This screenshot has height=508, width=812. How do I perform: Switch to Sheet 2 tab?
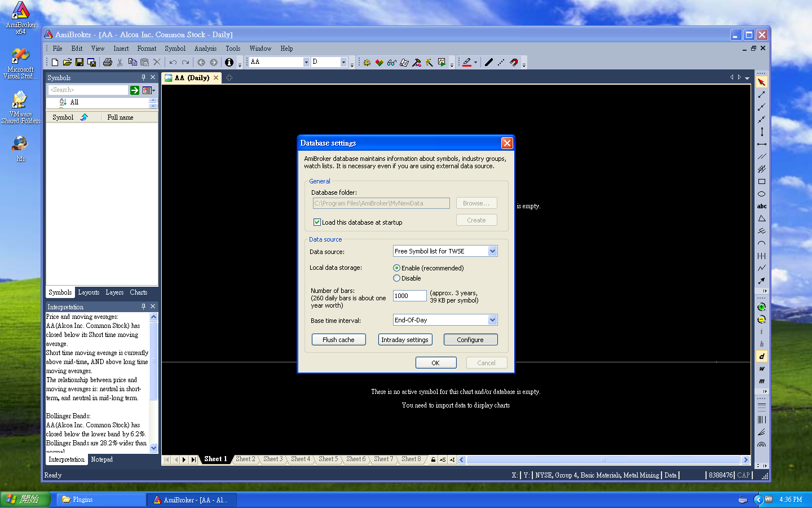click(x=245, y=459)
